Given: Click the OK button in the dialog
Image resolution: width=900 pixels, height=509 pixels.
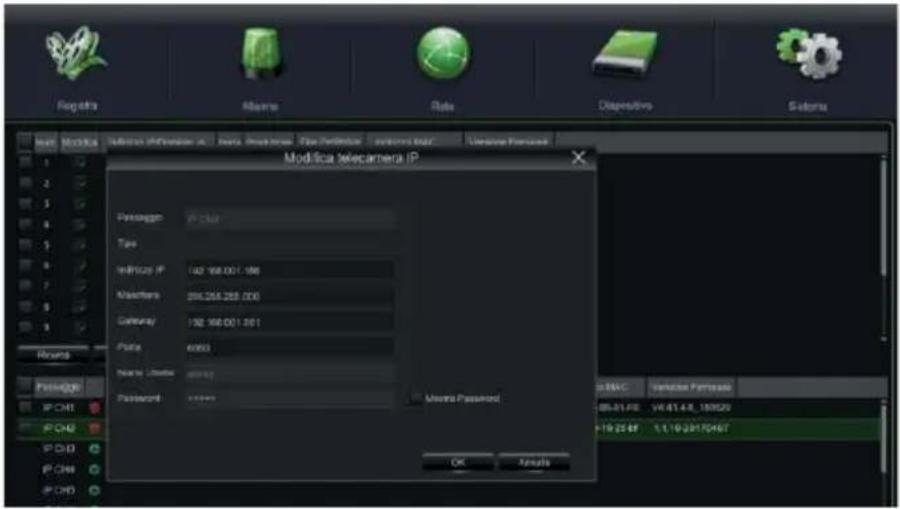Looking at the screenshot, I should click(x=457, y=463).
